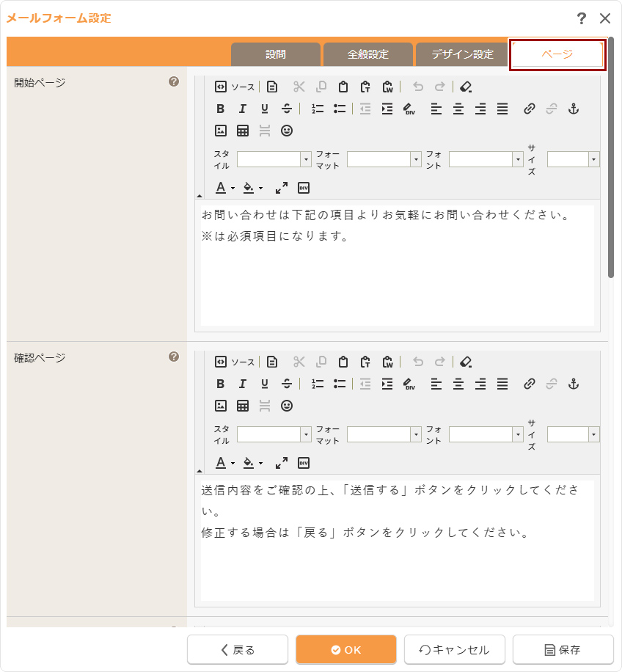
Task: Insert an image in the 開始ページ editor
Action: pos(221,131)
